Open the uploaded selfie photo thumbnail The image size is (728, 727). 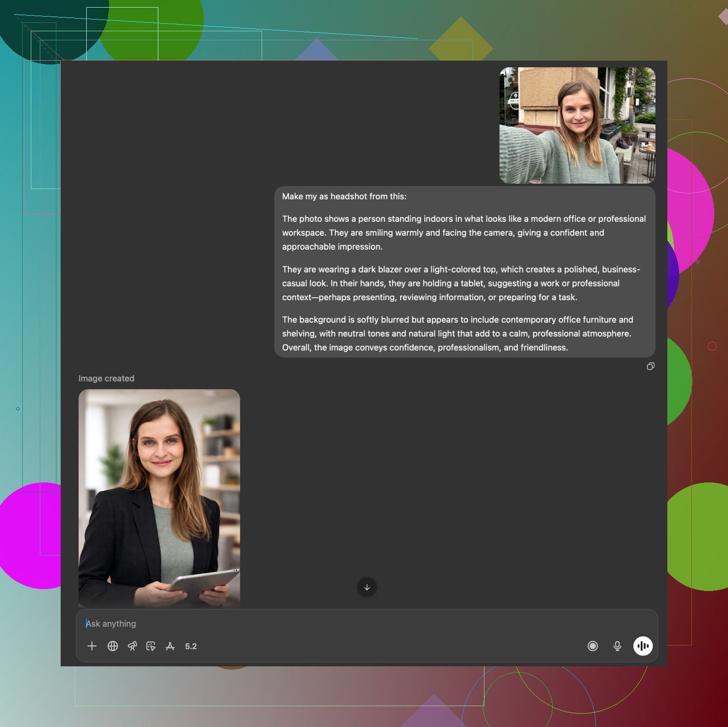577,125
